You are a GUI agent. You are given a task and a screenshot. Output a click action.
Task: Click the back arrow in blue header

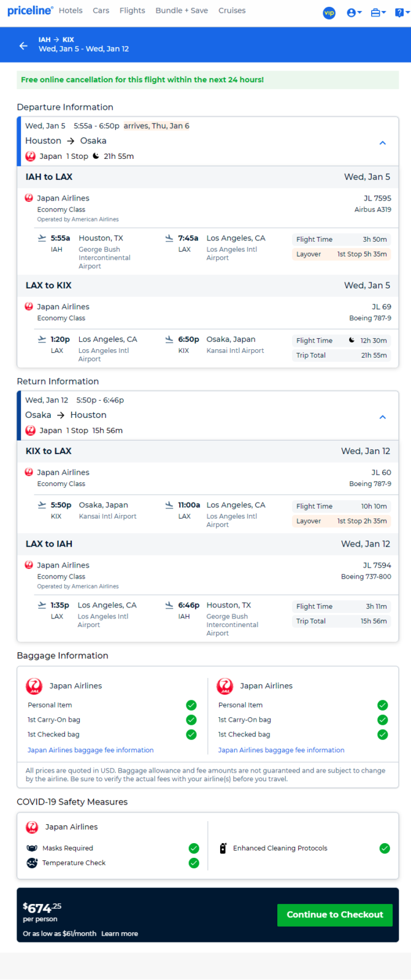[x=23, y=45]
